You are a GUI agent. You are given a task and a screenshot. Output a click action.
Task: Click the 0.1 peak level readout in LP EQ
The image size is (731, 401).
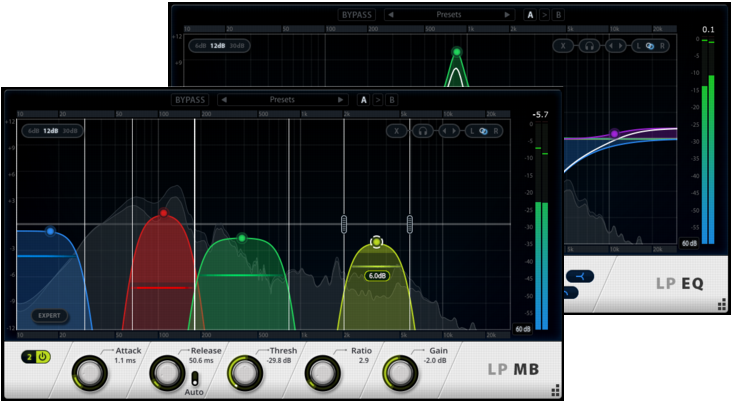click(x=708, y=29)
